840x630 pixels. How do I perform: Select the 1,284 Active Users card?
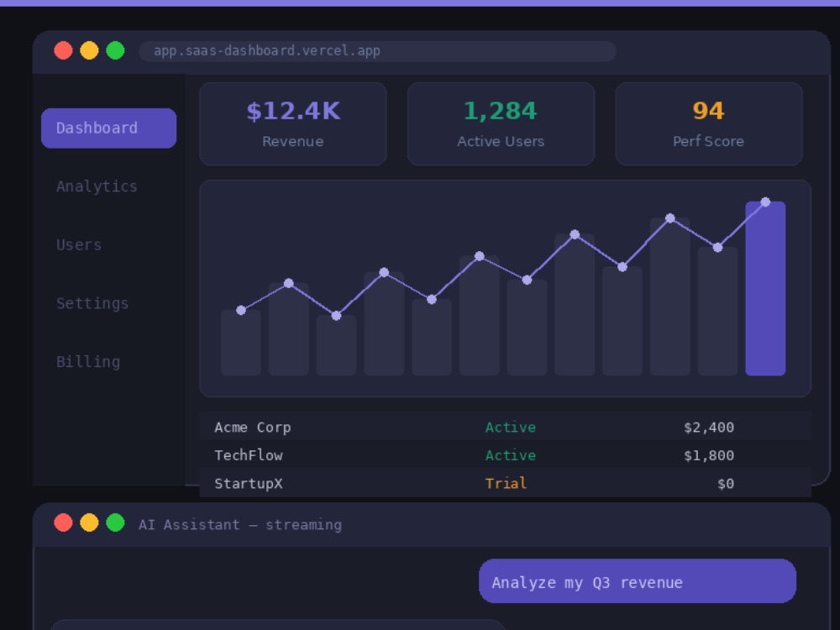(501, 123)
